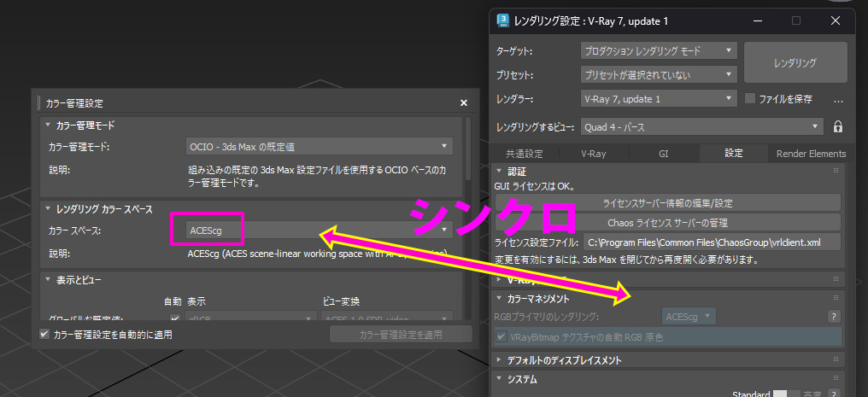The image size is (868, 397).
Task: Click the grip handle of the デフォルトのディスプレイスメント rollout
Action: tap(836, 360)
